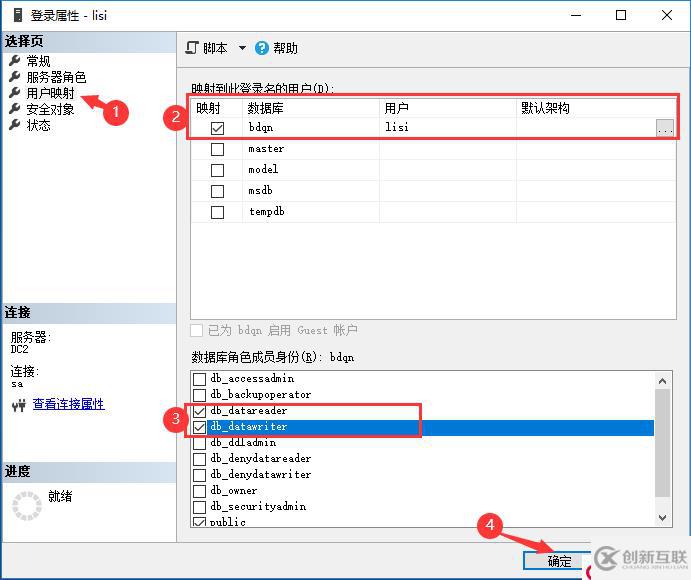Open the 安全对象 page
Screen dimensions: 691x580
(x=50, y=109)
